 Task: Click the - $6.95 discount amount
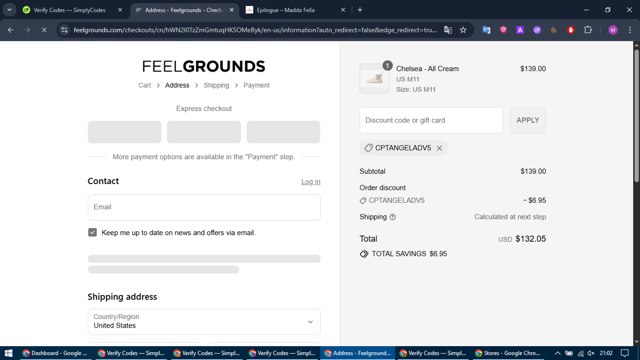(x=535, y=200)
